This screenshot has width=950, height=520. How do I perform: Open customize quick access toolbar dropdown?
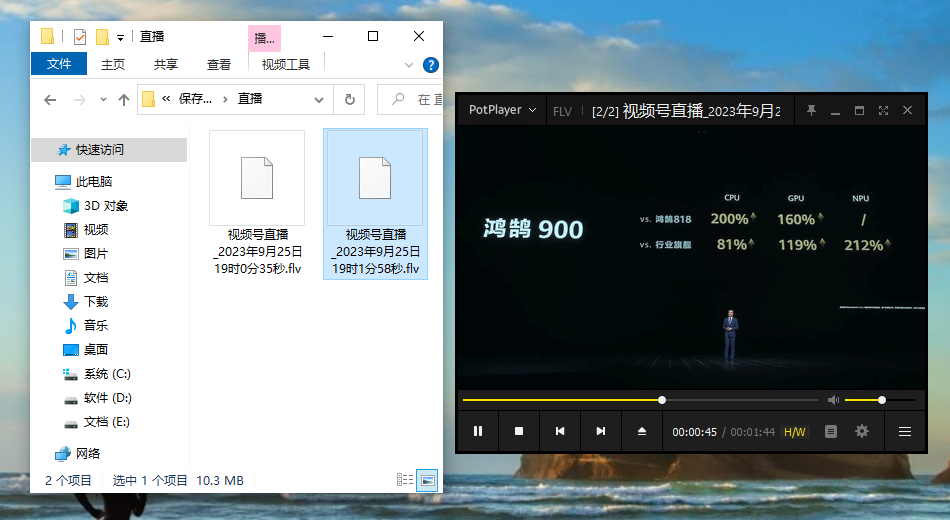pyautogui.click(x=121, y=38)
